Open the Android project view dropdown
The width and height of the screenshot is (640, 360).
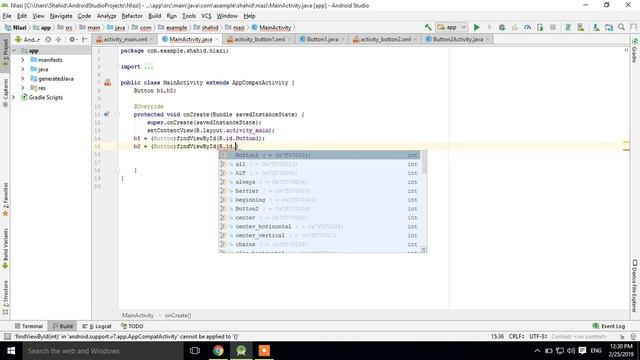(x=27, y=40)
